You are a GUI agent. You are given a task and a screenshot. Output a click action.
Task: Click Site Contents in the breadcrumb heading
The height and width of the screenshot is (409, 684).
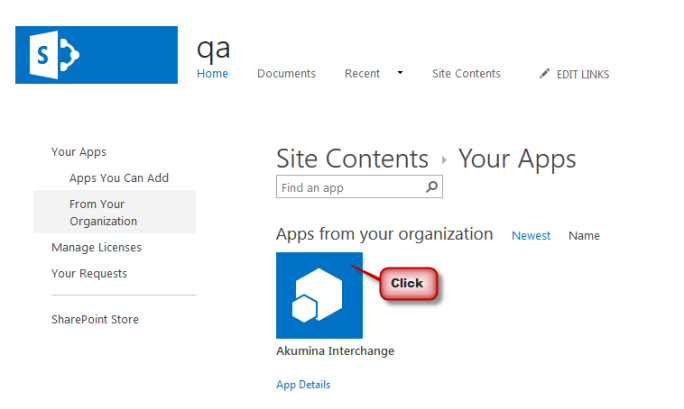(x=352, y=159)
